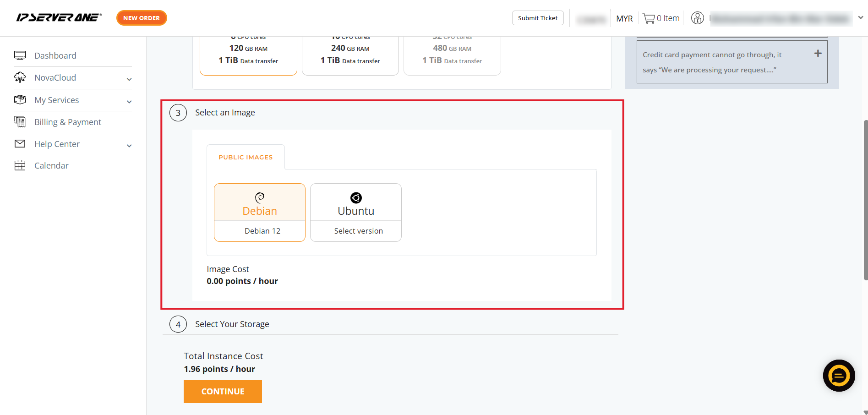
Task: Select the Public Images tab
Action: pos(246,157)
